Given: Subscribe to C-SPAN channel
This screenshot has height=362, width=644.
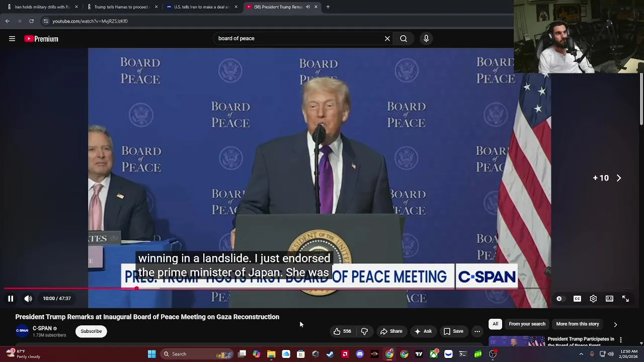Looking at the screenshot, I should pos(91,331).
